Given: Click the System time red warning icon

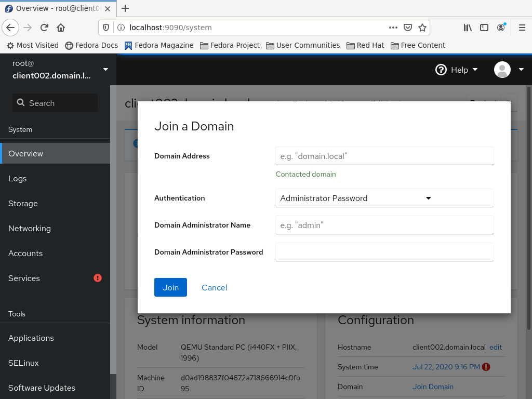Looking at the screenshot, I should 486,367.
